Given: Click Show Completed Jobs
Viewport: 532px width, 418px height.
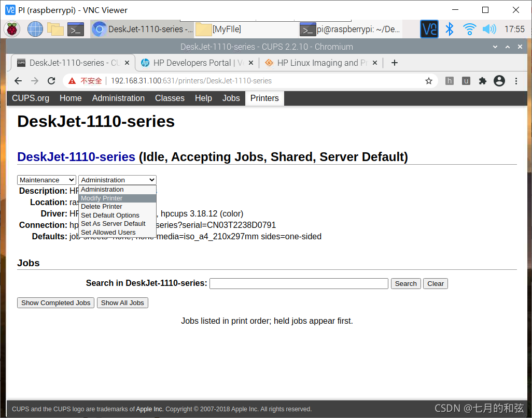Looking at the screenshot, I should click(x=56, y=302).
